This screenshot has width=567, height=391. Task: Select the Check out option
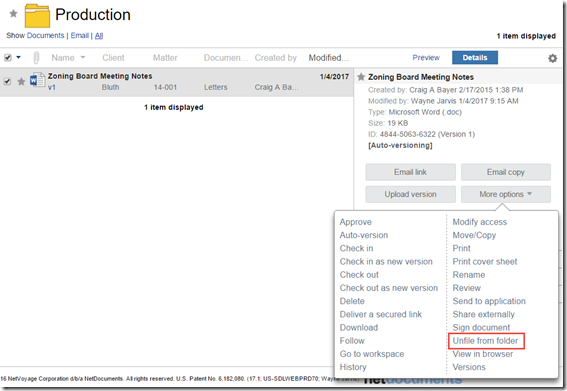click(x=359, y=275)
